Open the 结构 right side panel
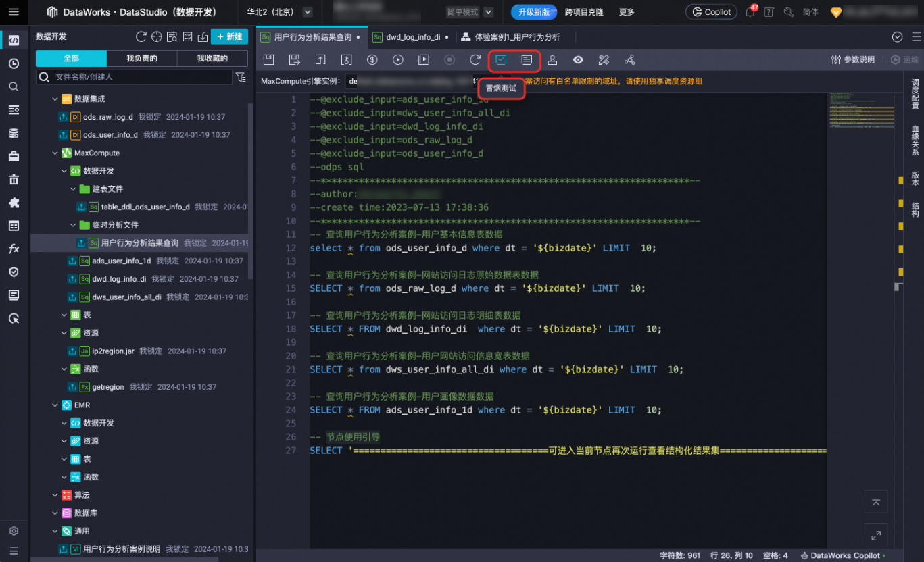 click(915, 209)
